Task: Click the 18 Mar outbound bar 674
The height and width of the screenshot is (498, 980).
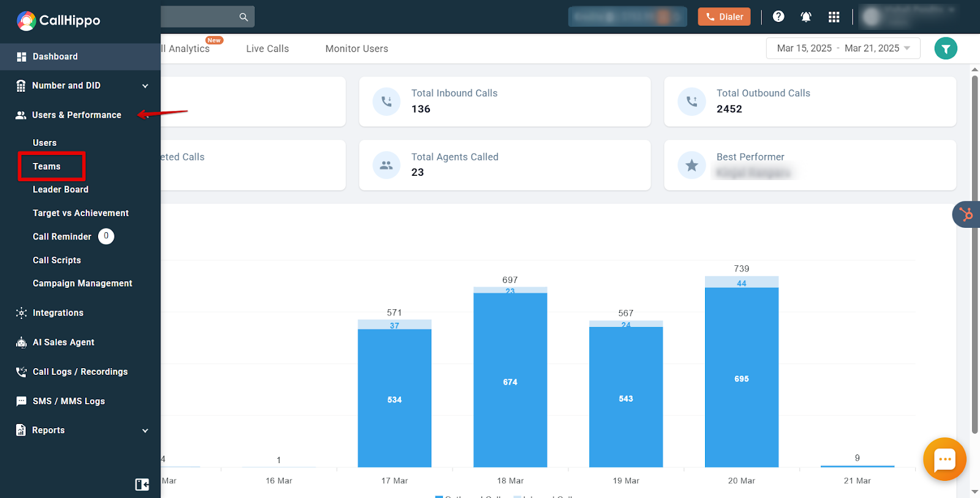Action: pyautogui.click(x=510, y=380)
